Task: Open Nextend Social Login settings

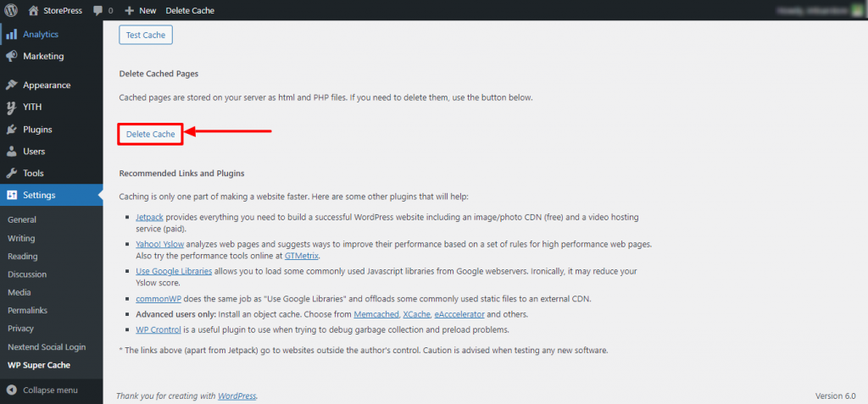Action: (47, 347)
